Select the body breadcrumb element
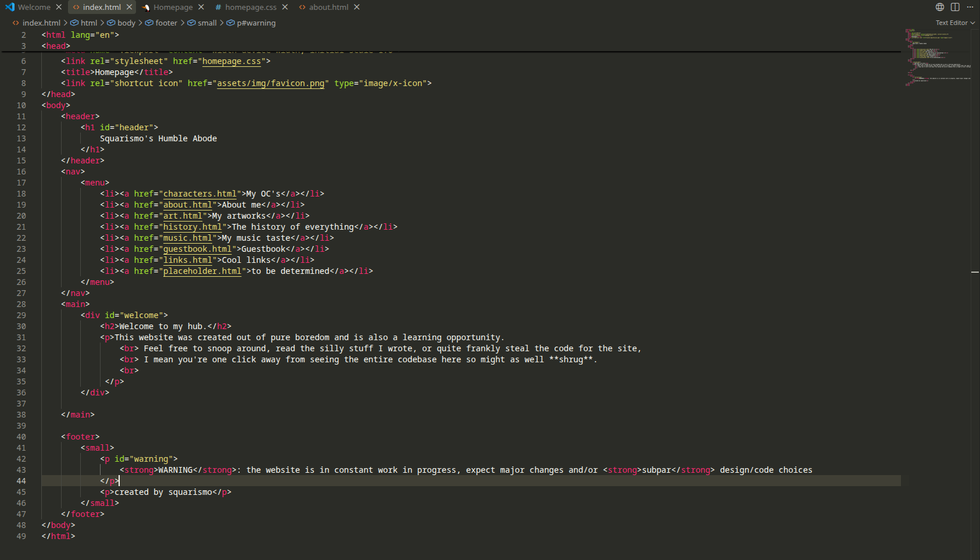The height and width of the screenshot is (560, 980). pyautogui.click(x=126, y=23)
